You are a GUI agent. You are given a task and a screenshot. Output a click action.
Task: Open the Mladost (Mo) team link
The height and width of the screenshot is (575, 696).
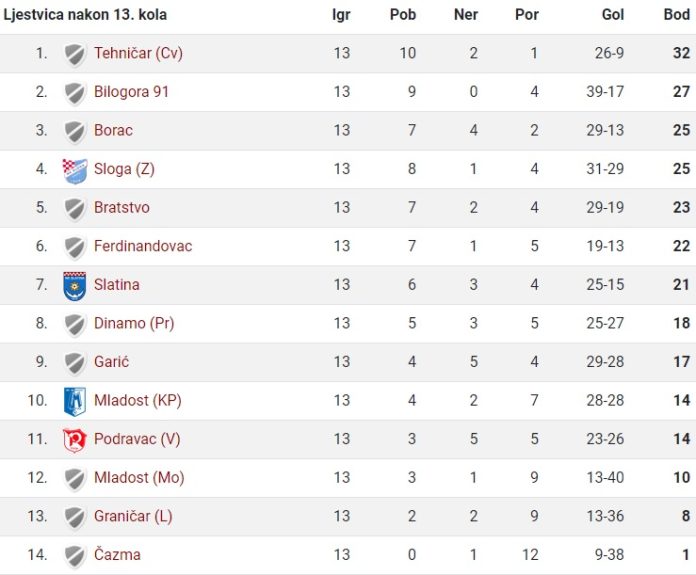click(x=139, y=478)
